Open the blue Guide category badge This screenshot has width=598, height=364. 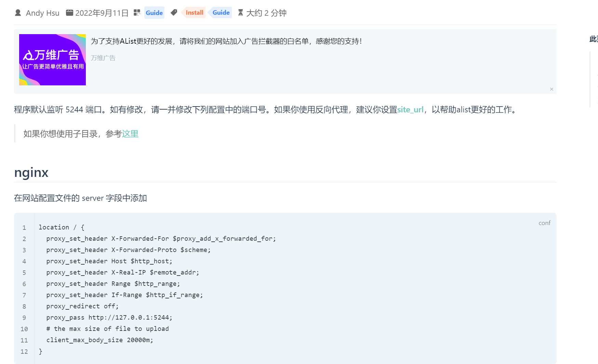pyautogui.click(x=154, y=13)
